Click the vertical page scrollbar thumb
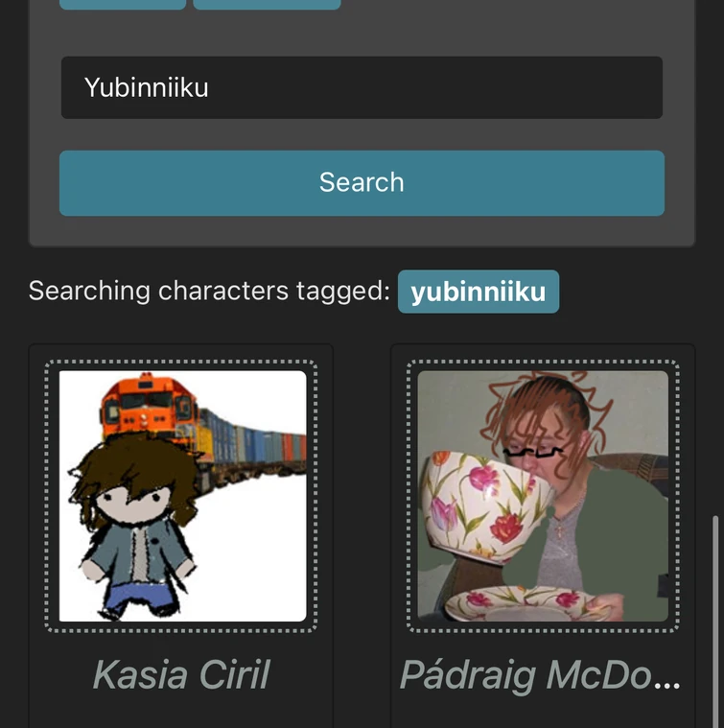 715,621
